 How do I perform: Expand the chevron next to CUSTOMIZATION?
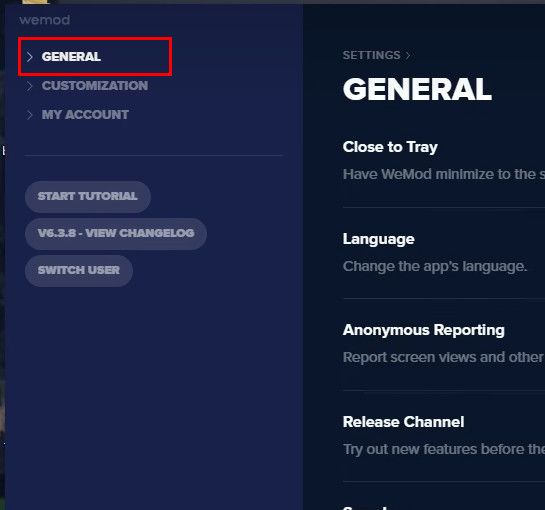pos(30,86)
